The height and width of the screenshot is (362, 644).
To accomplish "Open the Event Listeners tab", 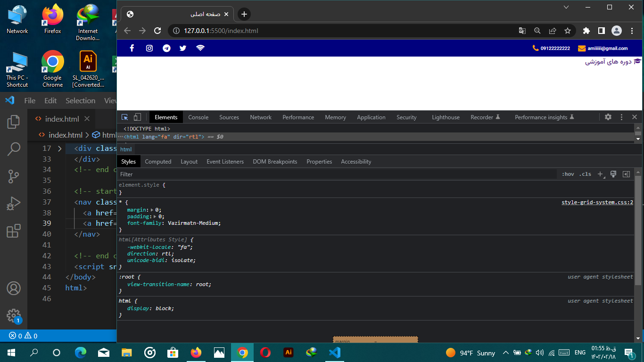I will 225,161.
